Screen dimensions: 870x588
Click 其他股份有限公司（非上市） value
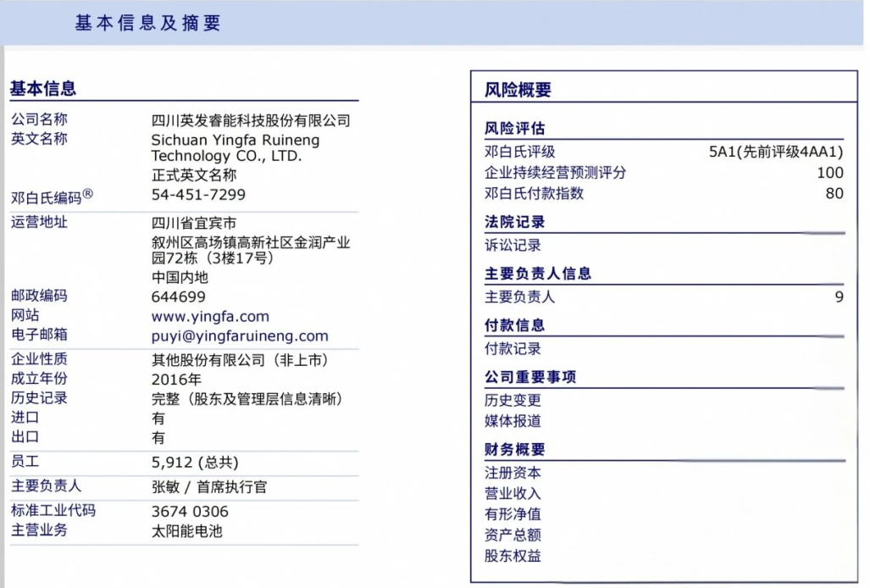click(x=241, y=360)
